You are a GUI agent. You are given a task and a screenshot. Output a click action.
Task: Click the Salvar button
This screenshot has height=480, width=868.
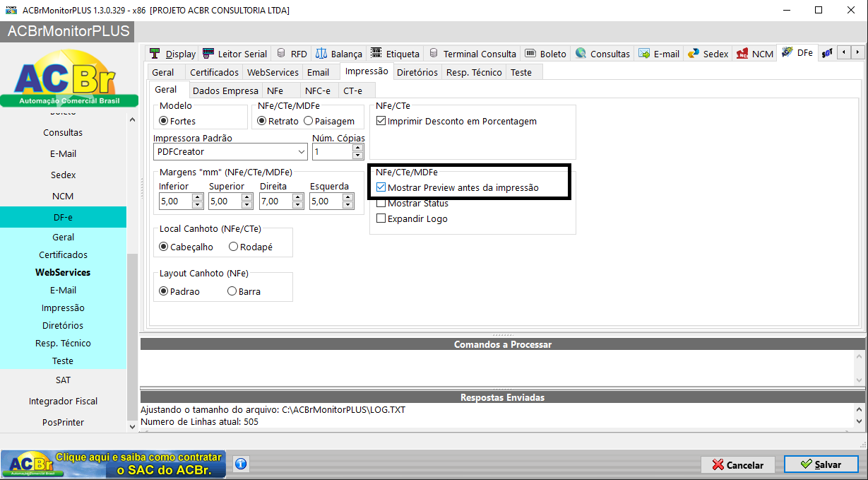tap(821, 464)
